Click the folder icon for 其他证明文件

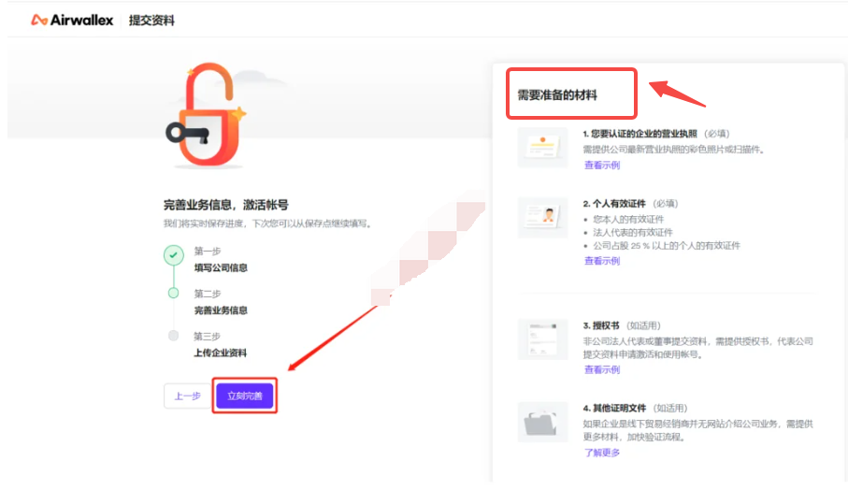tap(542, 422)
